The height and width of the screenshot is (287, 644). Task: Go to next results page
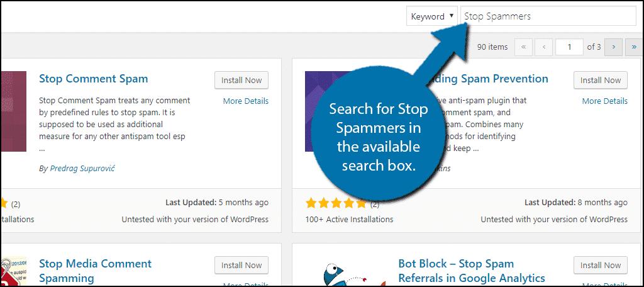point(613,47)
